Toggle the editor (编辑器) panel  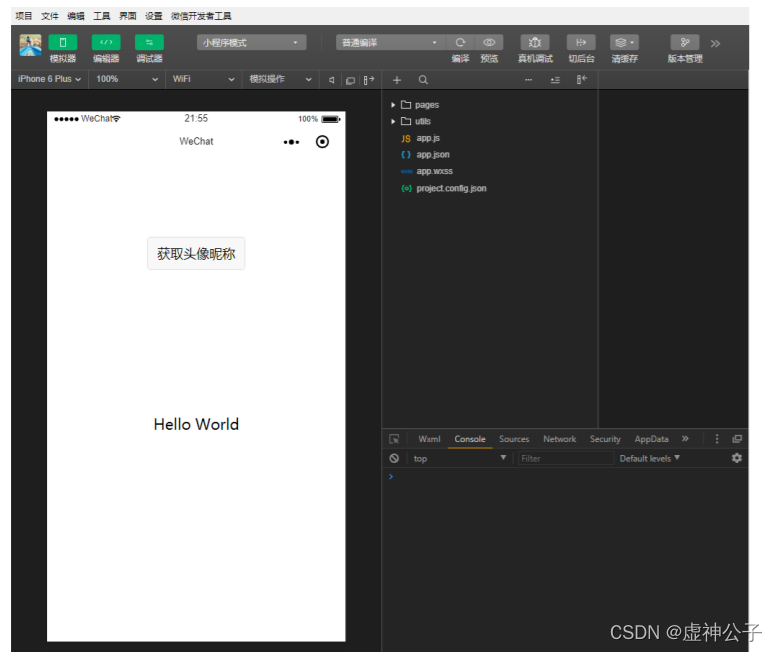106,43
